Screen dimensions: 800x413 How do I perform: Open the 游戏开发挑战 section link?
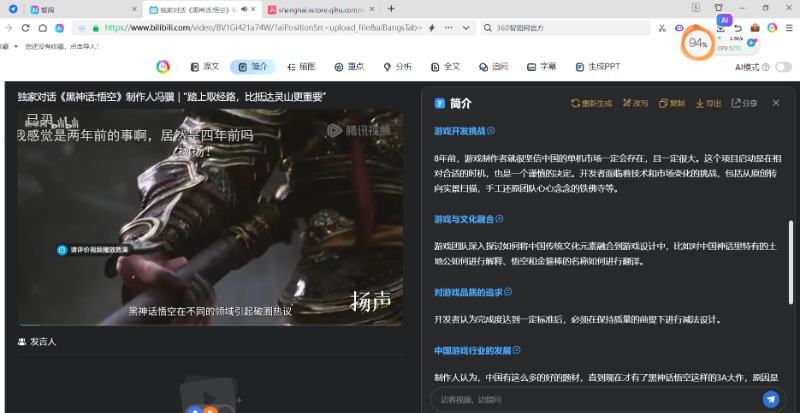pos(460,131)
